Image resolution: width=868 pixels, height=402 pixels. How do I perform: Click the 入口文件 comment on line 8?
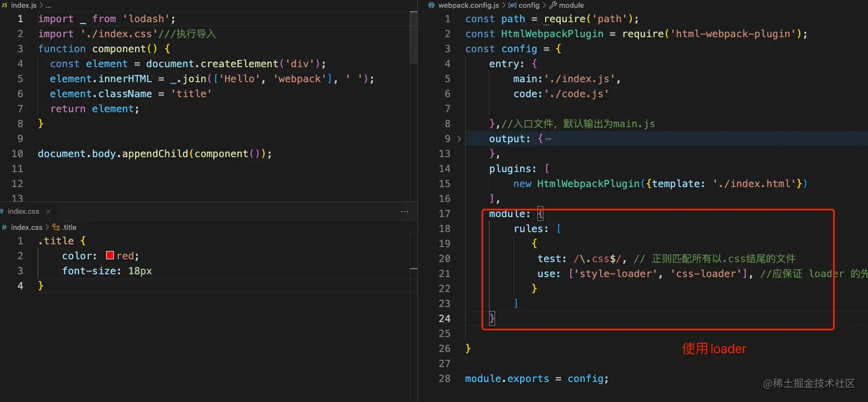pyautogui.click(x=578, y=124)
